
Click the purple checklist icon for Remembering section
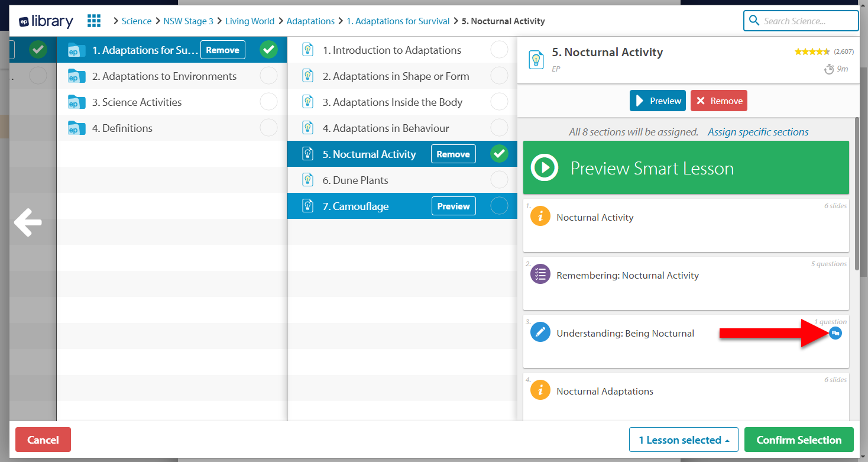(x=540, y=274)
